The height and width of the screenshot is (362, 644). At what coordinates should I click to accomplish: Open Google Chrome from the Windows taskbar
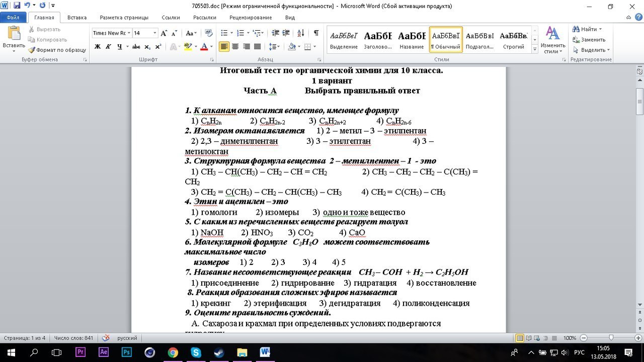[173, 352]
